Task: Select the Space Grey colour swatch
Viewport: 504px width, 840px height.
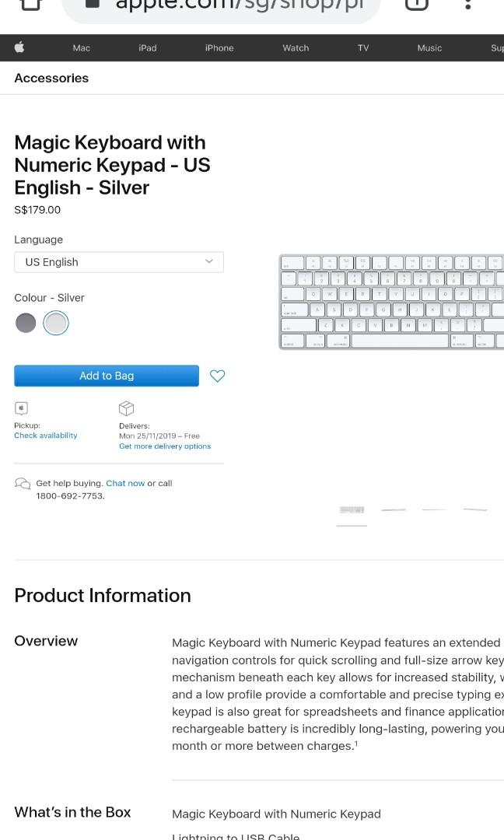Action: [x=26, y=323]
